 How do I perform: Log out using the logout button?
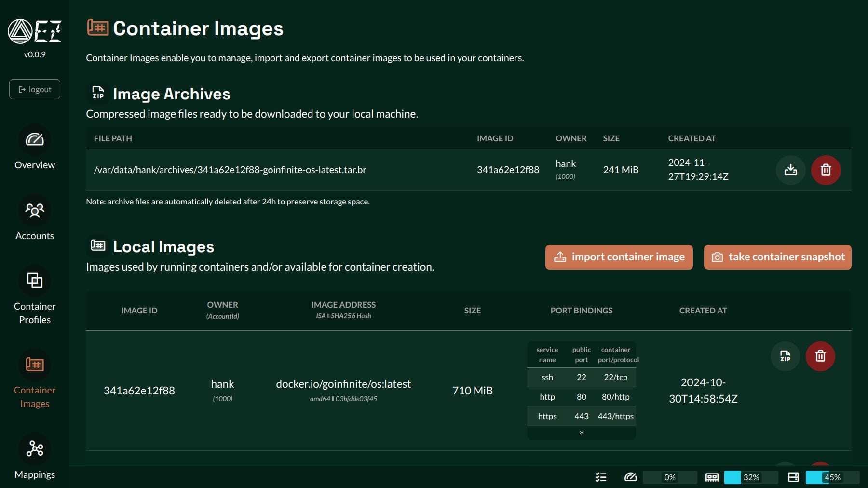[35, 89]
